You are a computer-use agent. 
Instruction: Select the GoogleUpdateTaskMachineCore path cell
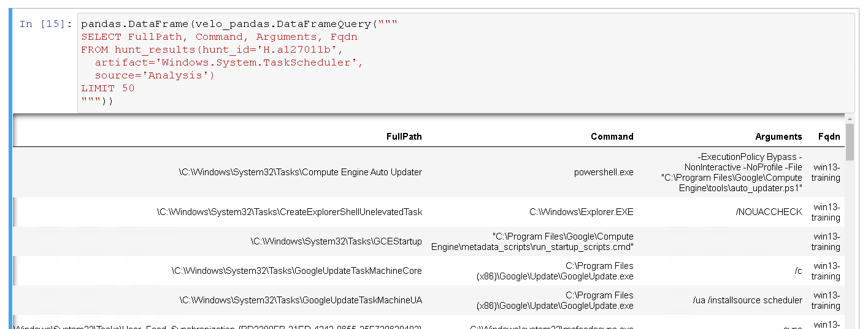coord(296,271)
